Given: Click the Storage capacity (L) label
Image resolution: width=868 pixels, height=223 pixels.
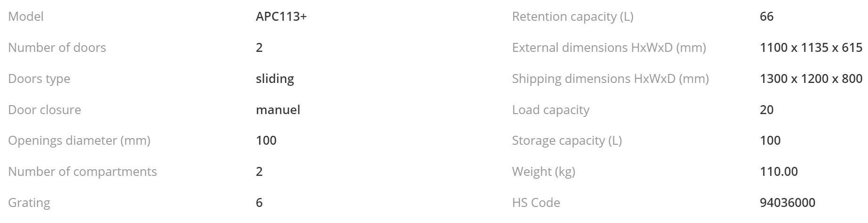Looking at the screenshot, I should (x=567, y=140).
